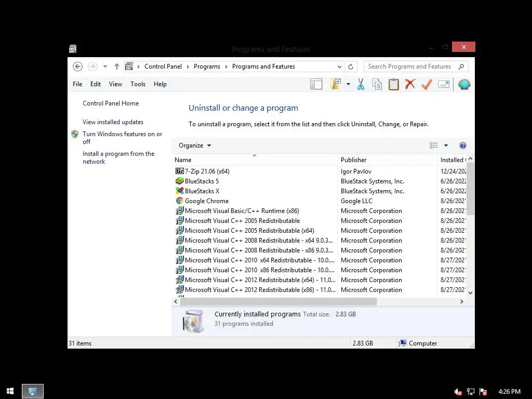The width and height of the screenshot is (532, 399).
Task: Expand the chevron after Programs breadcrumb
Action: [x=227, y=66]
